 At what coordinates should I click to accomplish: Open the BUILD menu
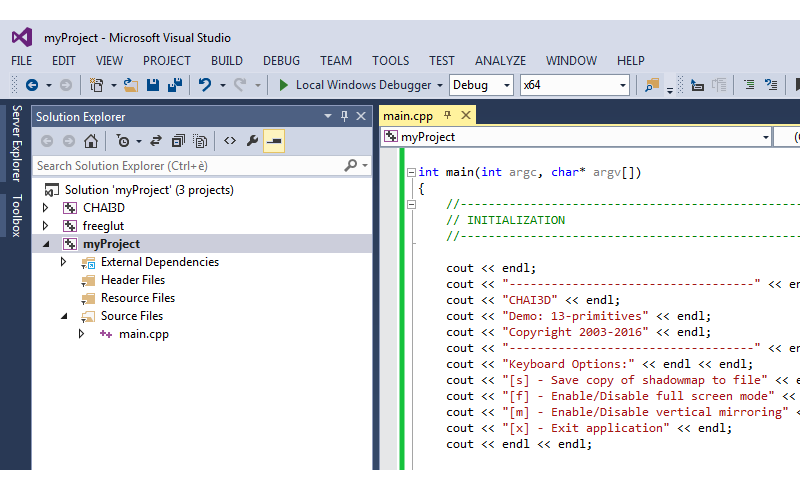227,61
